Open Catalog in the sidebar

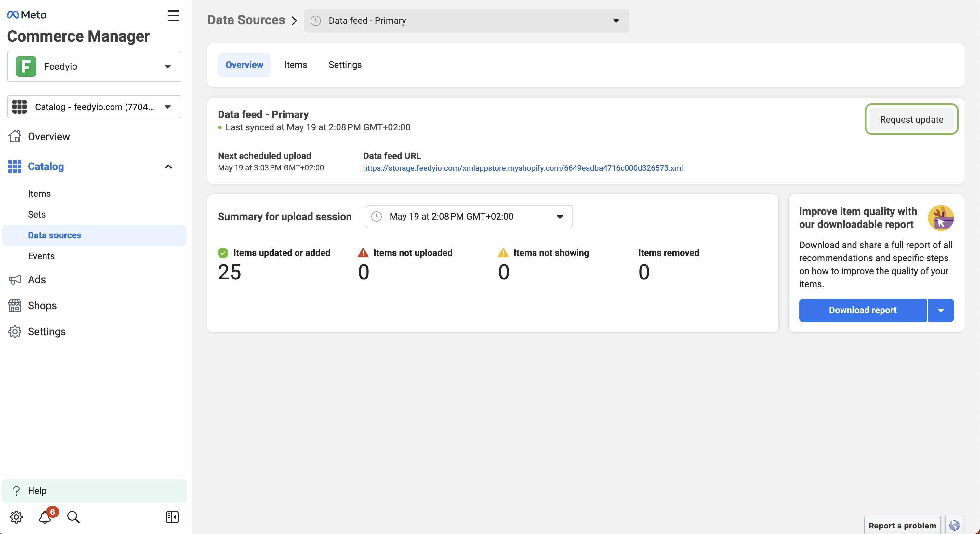[46, 166]
